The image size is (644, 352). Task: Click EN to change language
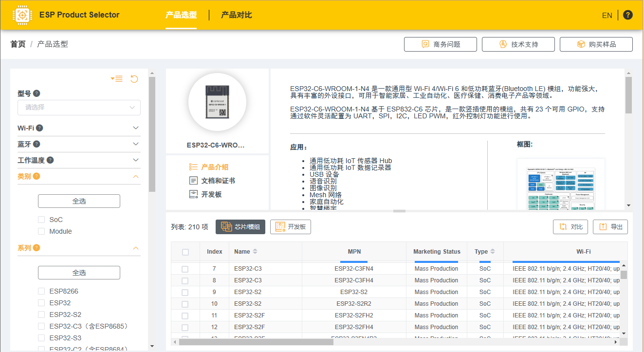coord(607,15)
